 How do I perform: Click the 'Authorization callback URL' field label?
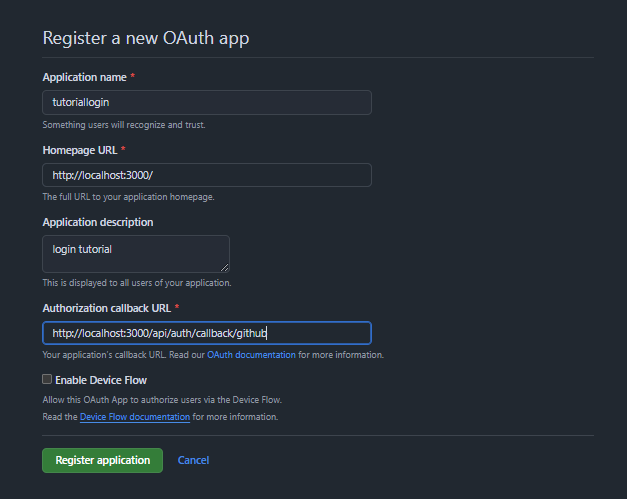point(107,308)
